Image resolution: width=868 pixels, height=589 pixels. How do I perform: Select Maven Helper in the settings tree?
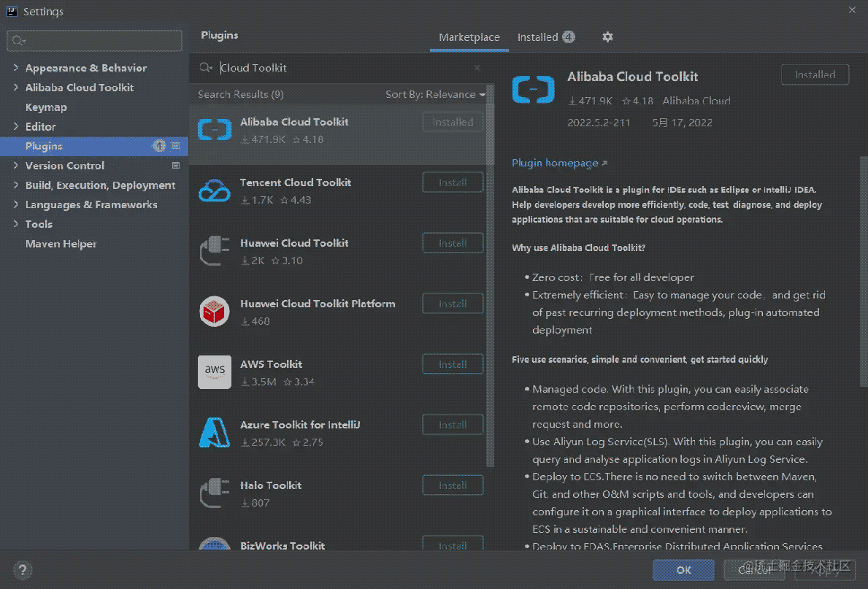[x=61, y=244]
